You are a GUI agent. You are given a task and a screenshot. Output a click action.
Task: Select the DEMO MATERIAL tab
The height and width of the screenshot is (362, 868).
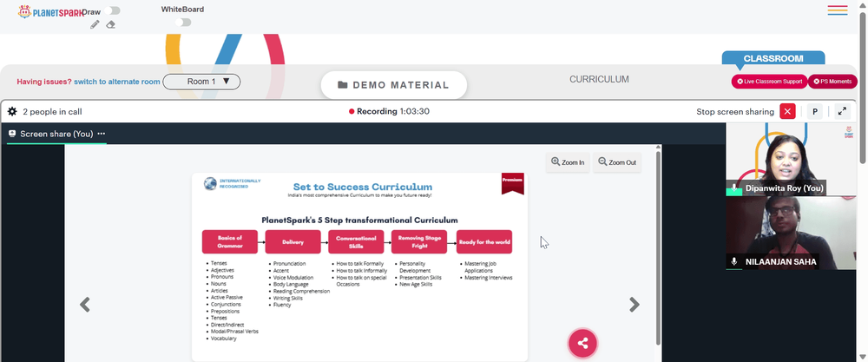point(393,85)
